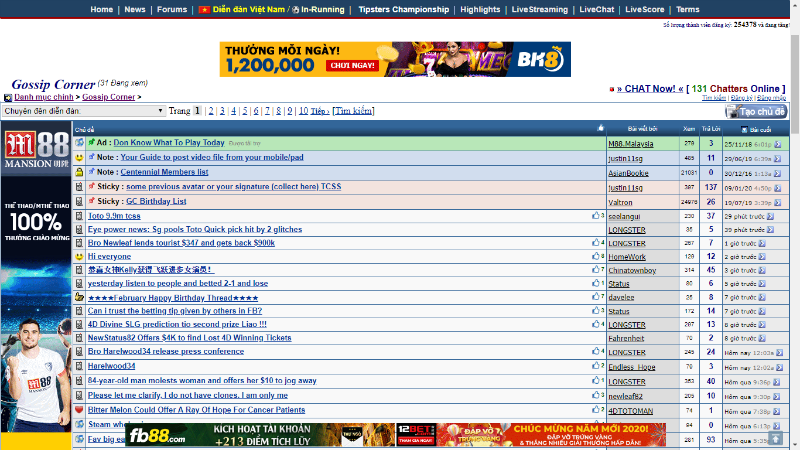Click thumbs-up icon in table header
The image size is (800, 450).
pos(601,128)
